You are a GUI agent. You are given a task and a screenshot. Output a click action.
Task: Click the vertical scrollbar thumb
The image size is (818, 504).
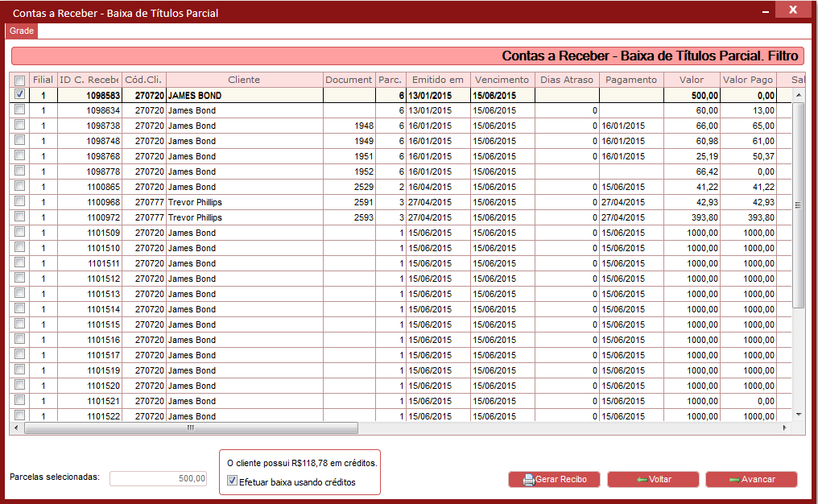(x=798, y=205)
